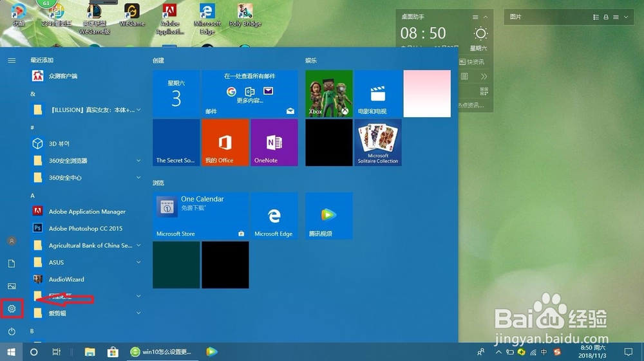The image size is (644, 361).
Task: Open 电影和电视 tile
Action: pyautogui.click(x=378, y=93)
